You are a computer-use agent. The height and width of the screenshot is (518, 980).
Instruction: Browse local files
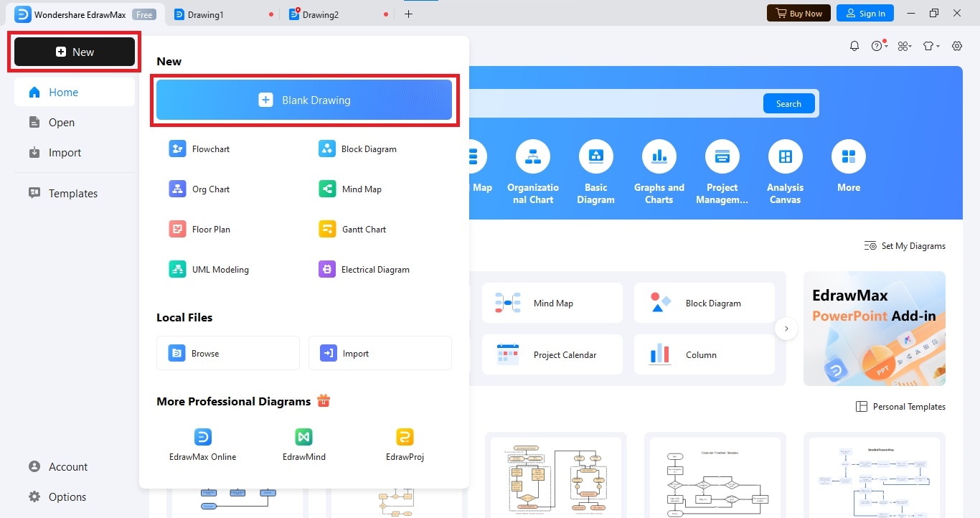click(228, 353)
